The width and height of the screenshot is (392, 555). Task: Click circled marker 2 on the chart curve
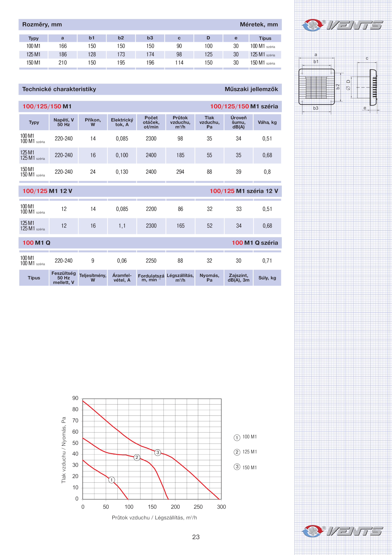point(137,457)
